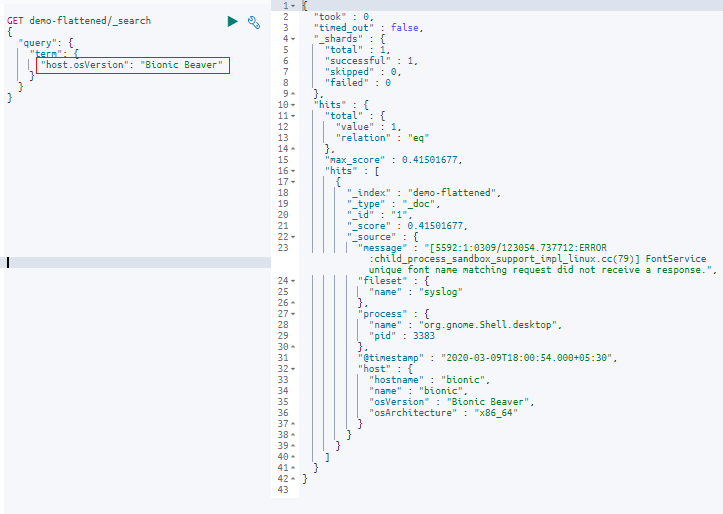Place cursor on GET demo-flattened/_search line

pos(79,21)
